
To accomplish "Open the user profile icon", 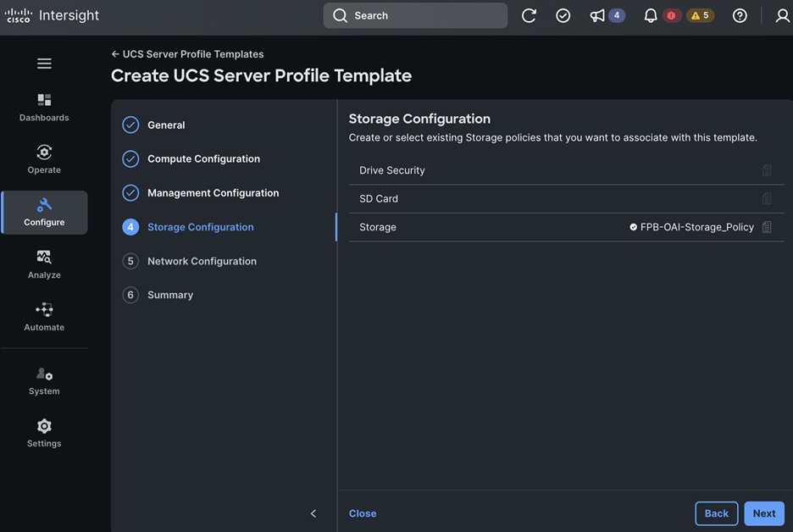I will click(x=782, y=16).
